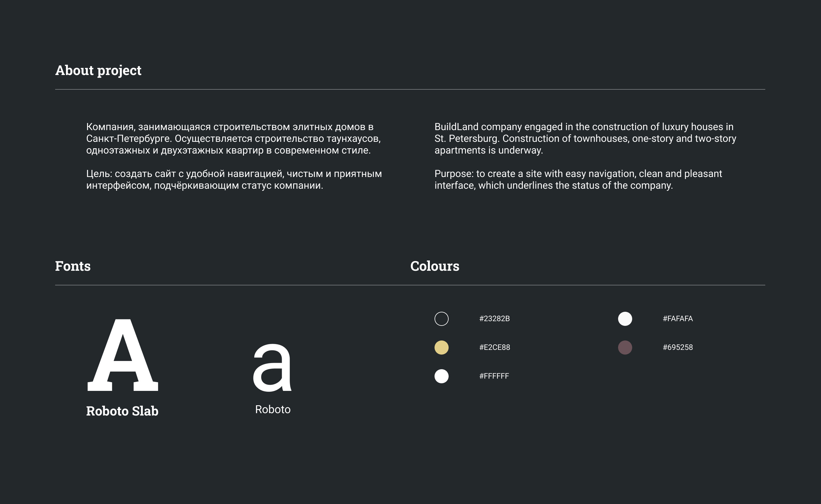Click the #E2CE88 hex code label
This screenshot has height=504, width=821.
click(x=494, y=347)
